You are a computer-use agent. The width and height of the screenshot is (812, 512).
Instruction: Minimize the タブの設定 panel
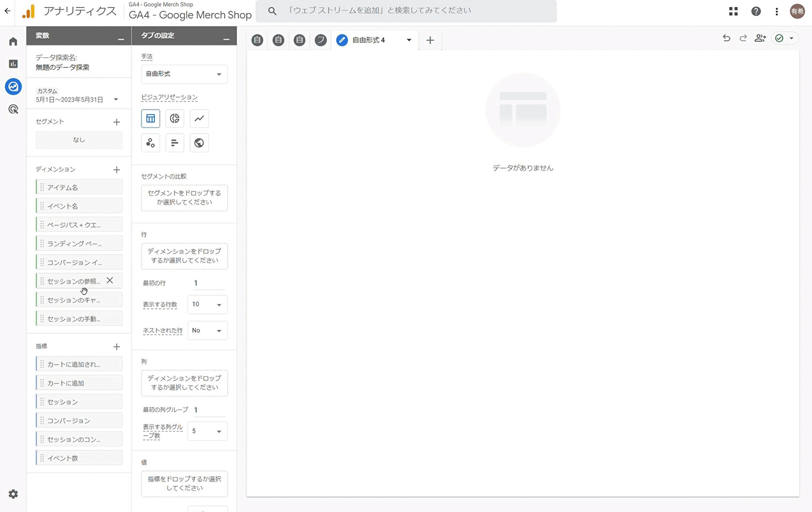226,39
